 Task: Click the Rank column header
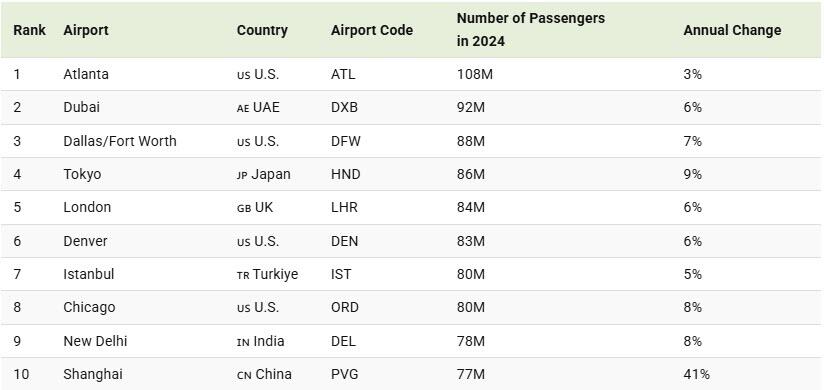click(x=29, y=30)
